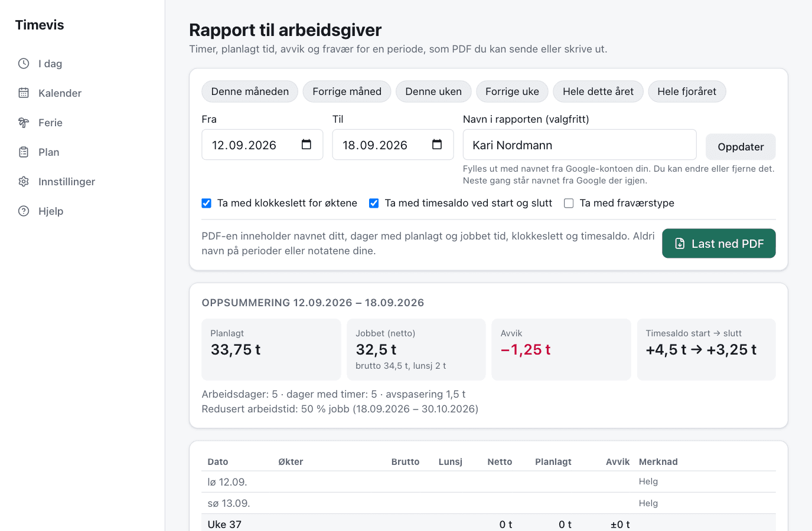Select Hele fjoråret period
The image size is (812, 531).
(687, 91)
